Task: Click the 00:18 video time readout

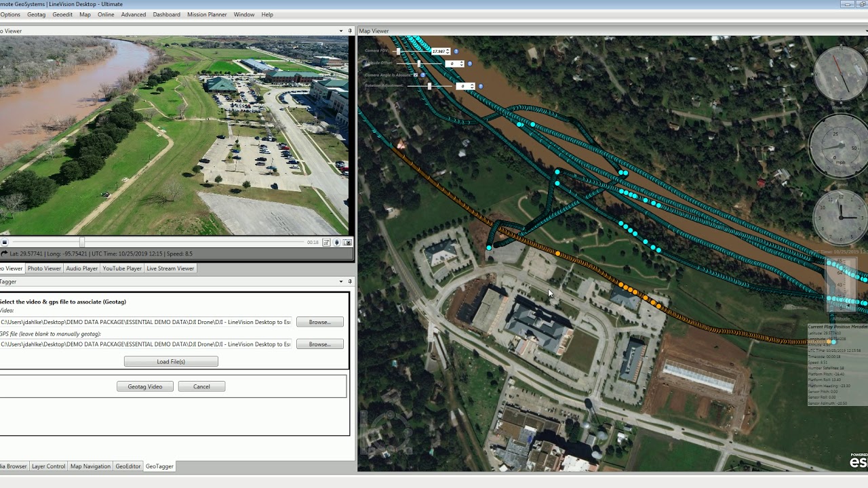Action: pyautogui.click(x=313, y=243)
